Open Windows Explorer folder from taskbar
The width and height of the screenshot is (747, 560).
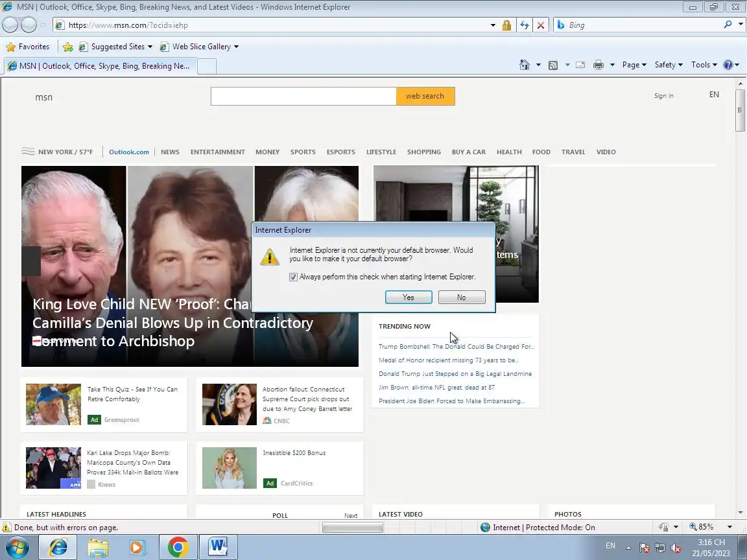98,548
